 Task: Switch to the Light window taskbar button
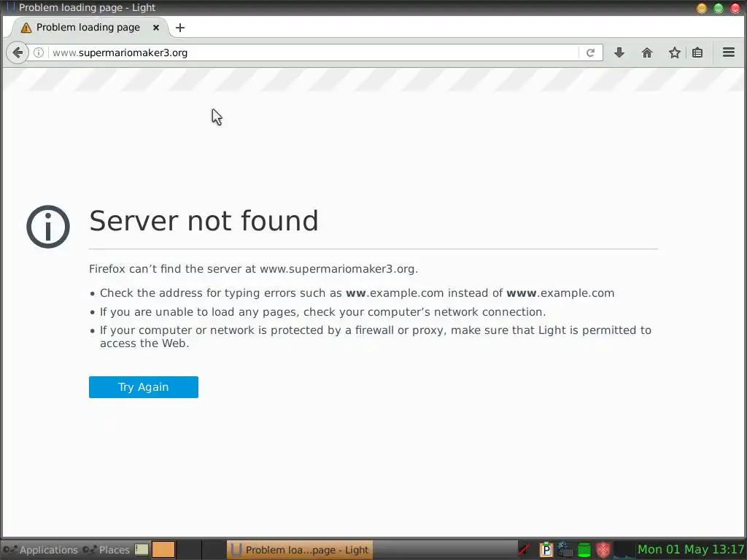point(300,550)
